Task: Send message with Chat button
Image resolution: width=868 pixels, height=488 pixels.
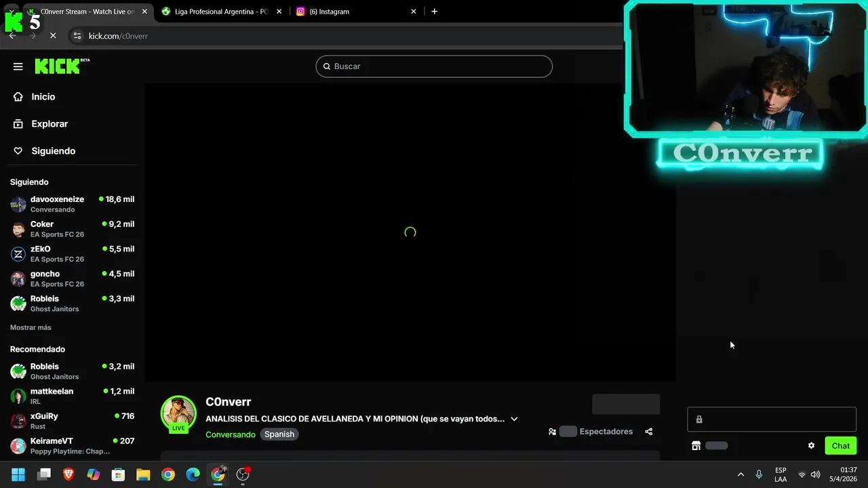Action: pyautogui.click(x=841, y=445)
